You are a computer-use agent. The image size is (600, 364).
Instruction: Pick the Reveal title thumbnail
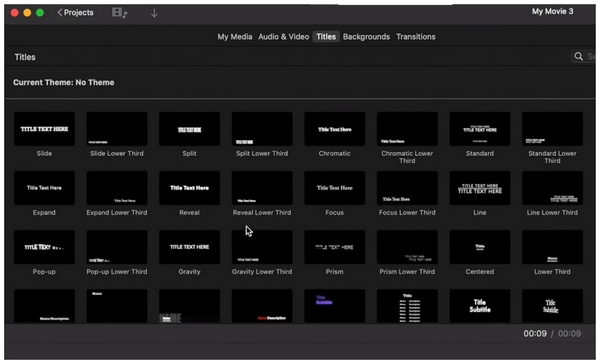pyautogui.click(x=189, y=188)
